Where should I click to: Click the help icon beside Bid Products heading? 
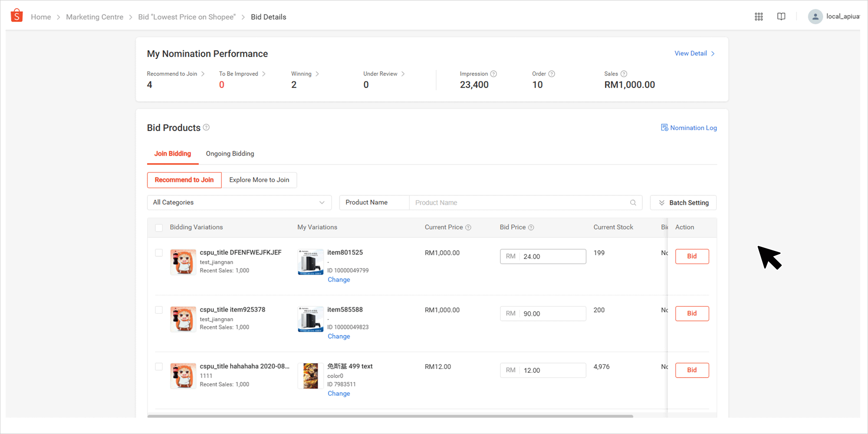click(x=206, y=127)
